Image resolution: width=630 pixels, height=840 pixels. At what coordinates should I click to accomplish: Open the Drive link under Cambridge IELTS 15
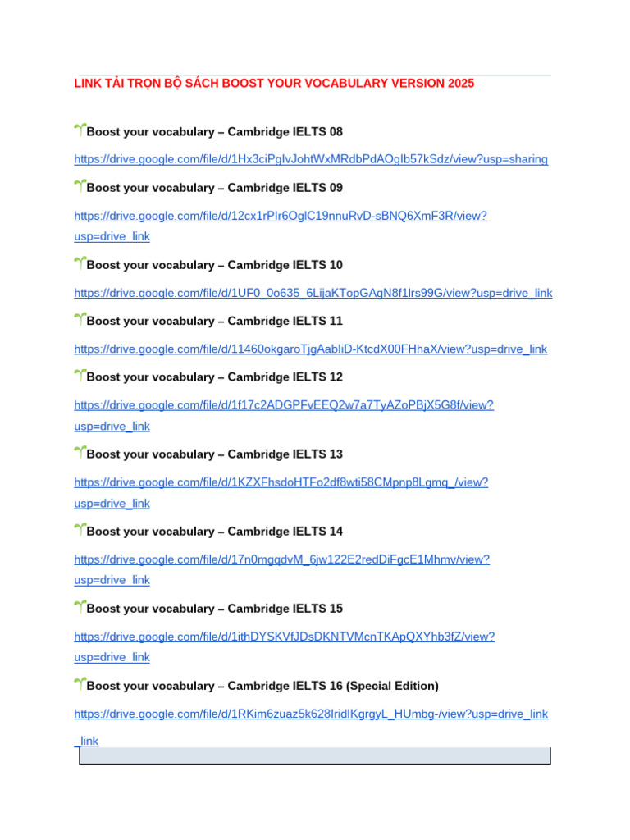284,636
